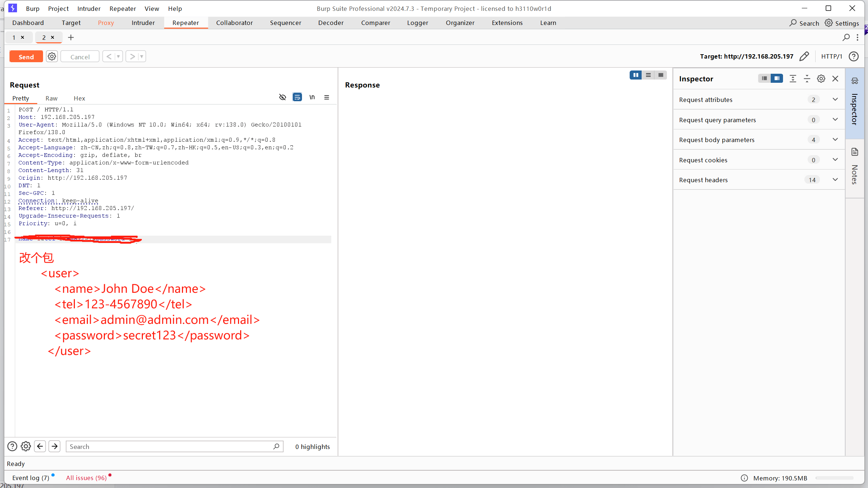The height and width of the screenshot is (488, 868).
Task: Toggle word wrap in the request editor
Action: [297, 97]
